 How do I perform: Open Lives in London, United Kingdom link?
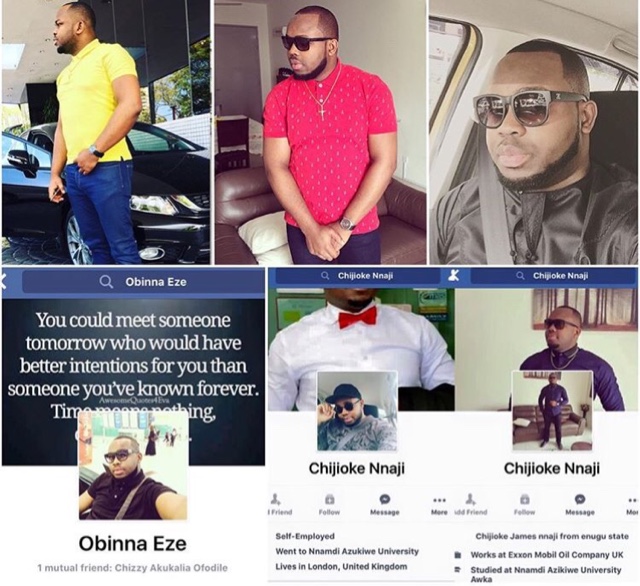pos(341,566)
